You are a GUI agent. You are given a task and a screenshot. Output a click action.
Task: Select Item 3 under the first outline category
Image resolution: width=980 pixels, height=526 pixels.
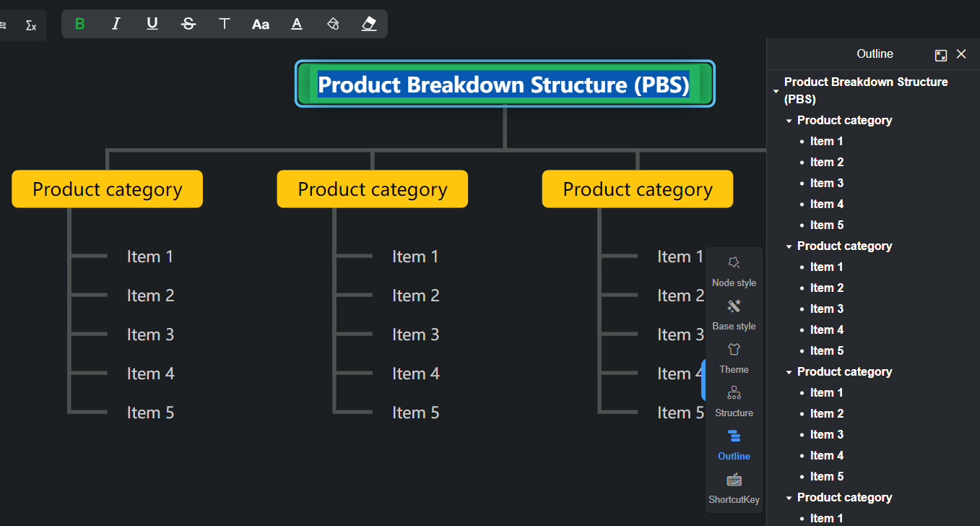pyautogui.click(x=826, y=183)
